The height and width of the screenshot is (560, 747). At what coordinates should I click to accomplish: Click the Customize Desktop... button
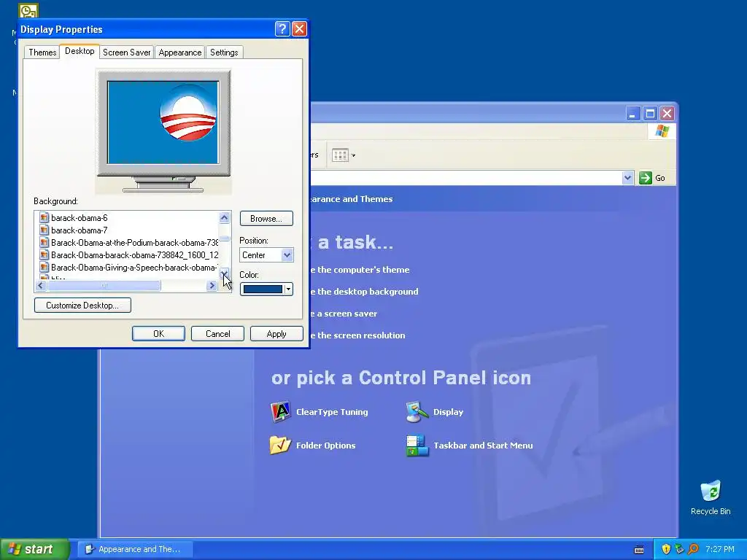click(82, 306)
